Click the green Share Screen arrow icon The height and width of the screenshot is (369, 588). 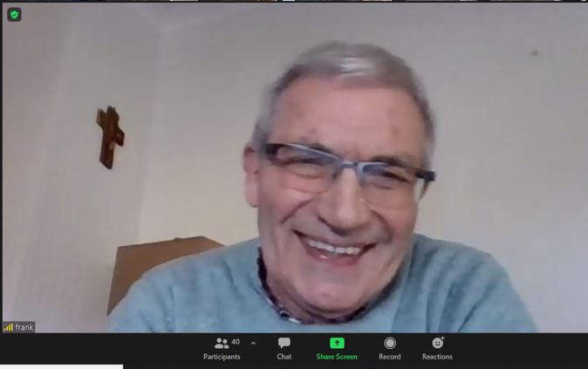point(337,343)
